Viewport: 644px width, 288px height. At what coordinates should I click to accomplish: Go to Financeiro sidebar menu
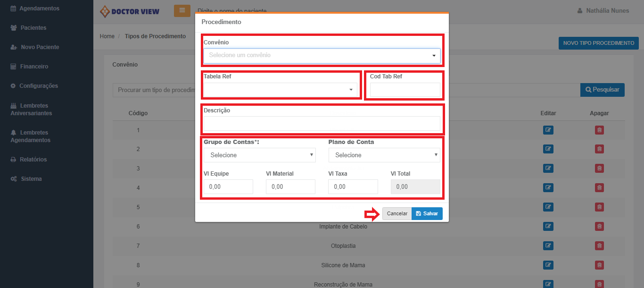click(x=34, y=67)
